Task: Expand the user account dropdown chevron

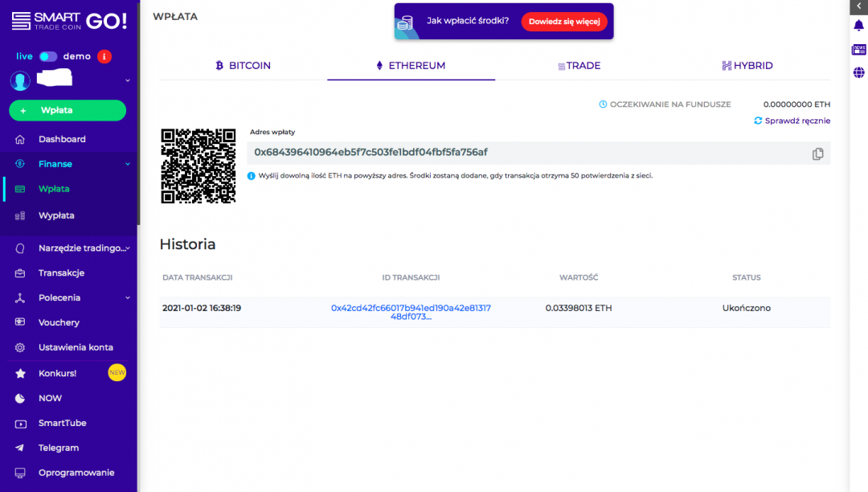Action: click(x=127, y=80)
